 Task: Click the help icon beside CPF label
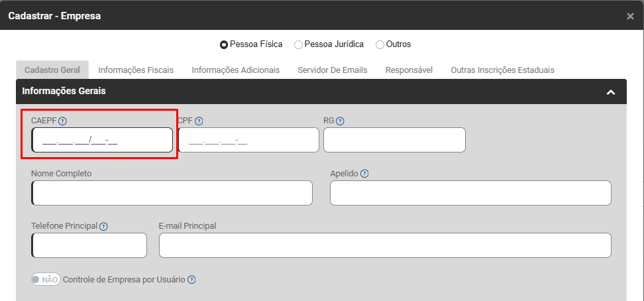tap(199, 121)
